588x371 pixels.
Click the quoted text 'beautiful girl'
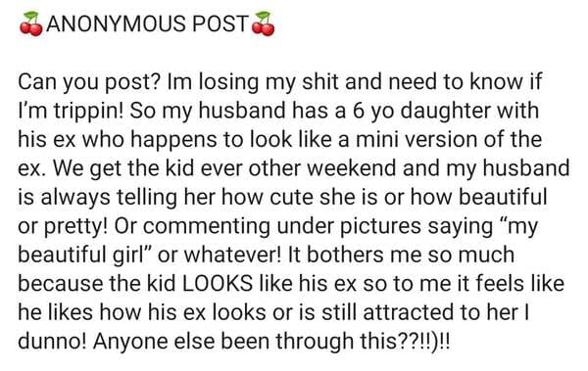[x=80, y=255]
